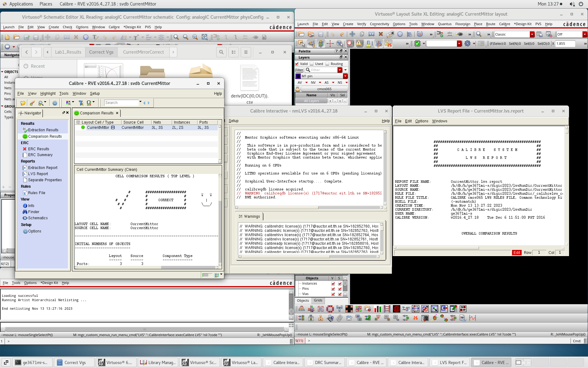Screen dimensions: 588x368
Task: Open the AS dropdown arrow in Layers panel
Action: tap(333, 82)
